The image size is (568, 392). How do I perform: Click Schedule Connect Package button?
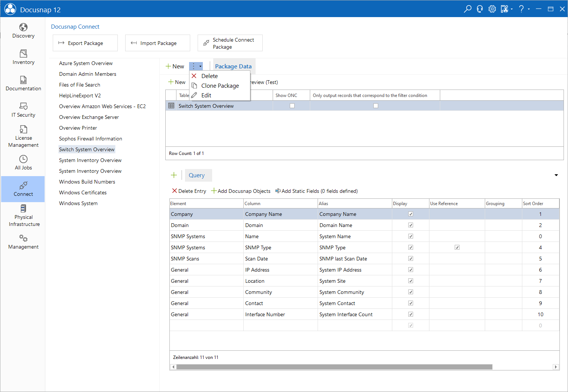click(x=230, y=43)
